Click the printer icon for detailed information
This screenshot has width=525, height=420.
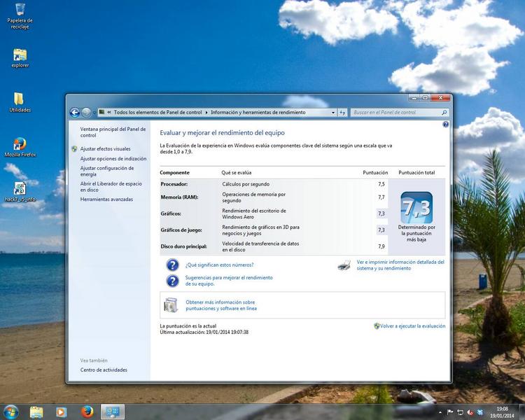point(344,265)
